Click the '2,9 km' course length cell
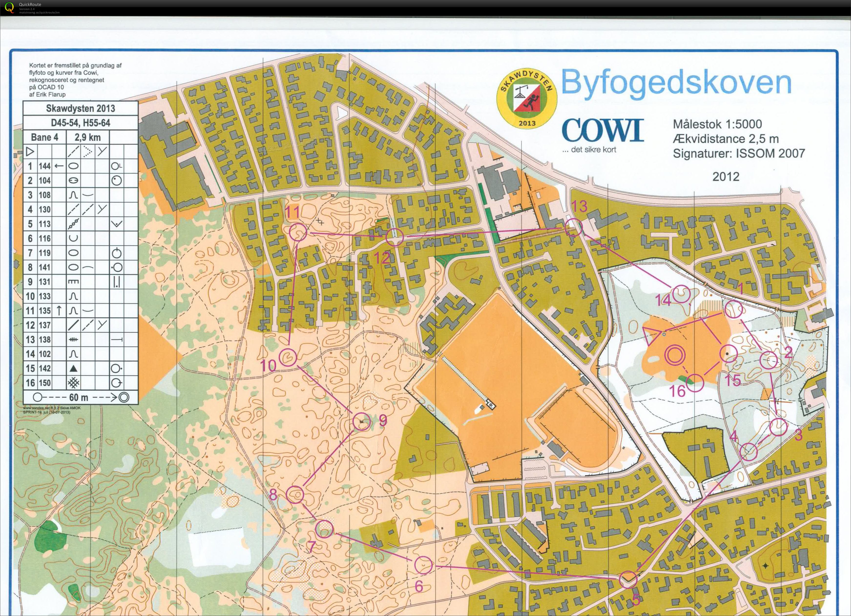The width and height of the screenshot is (851, 616). (x=87, y=137)
